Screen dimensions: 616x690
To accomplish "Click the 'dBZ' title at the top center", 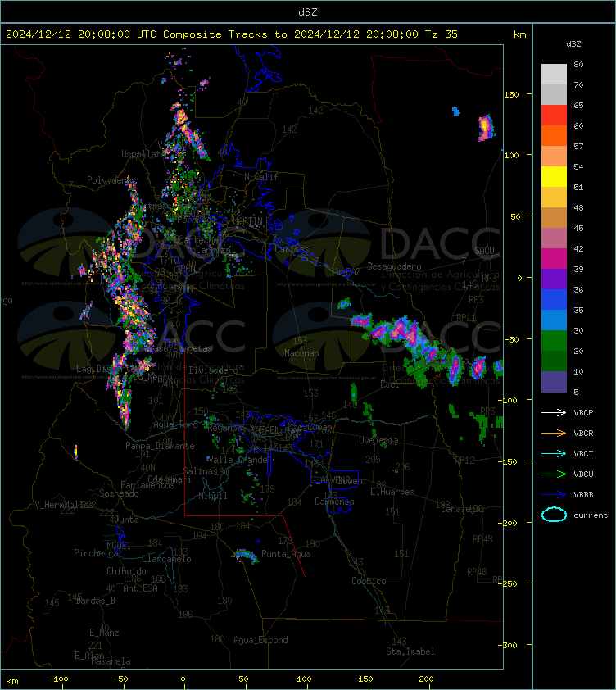I will coord(308,11).
